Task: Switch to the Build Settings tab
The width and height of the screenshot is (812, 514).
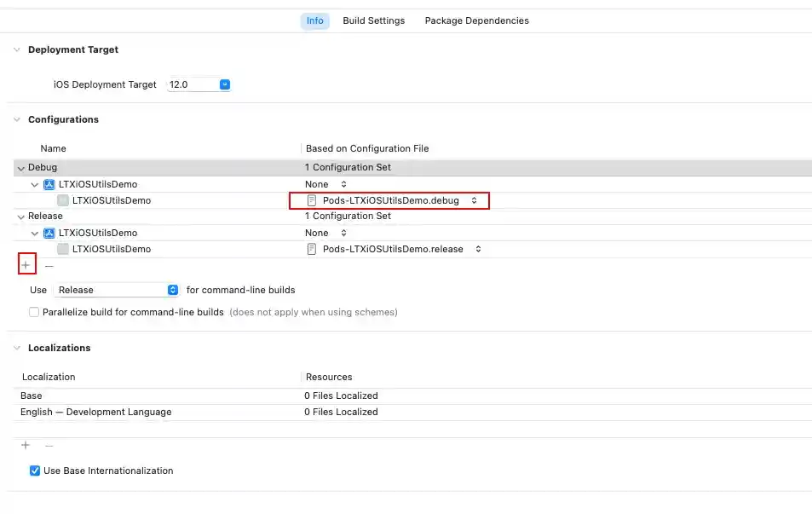Action: 373,20
